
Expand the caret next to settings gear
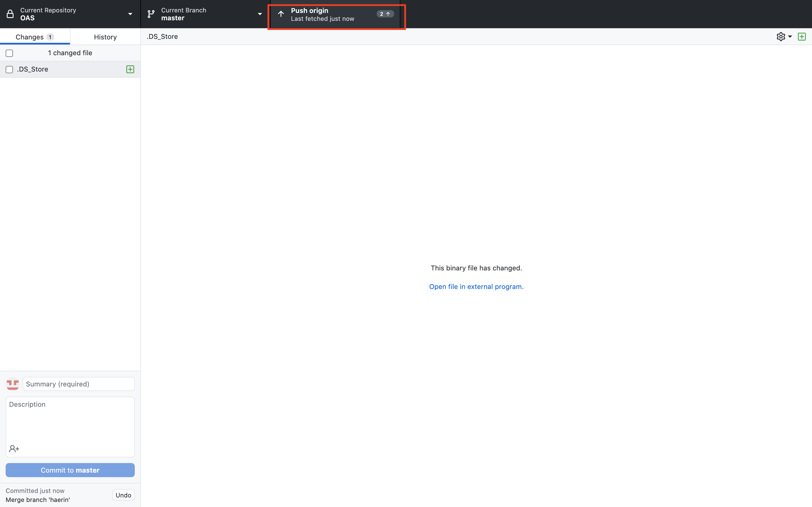[790, 37]
